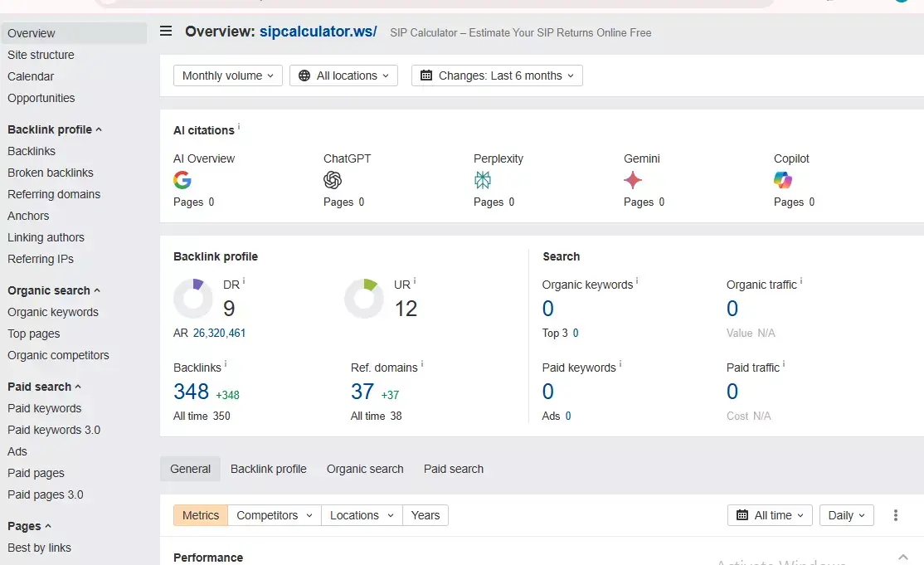Click the Perplexity logo icon
Viewport: 924px width, 565px height.
coord(483,180)
